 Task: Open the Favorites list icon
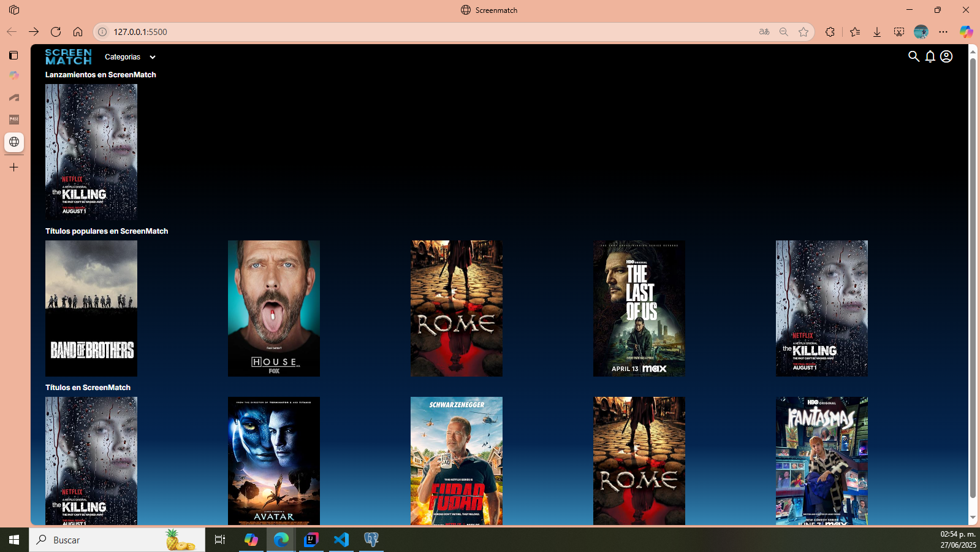(x=855, y=32)
